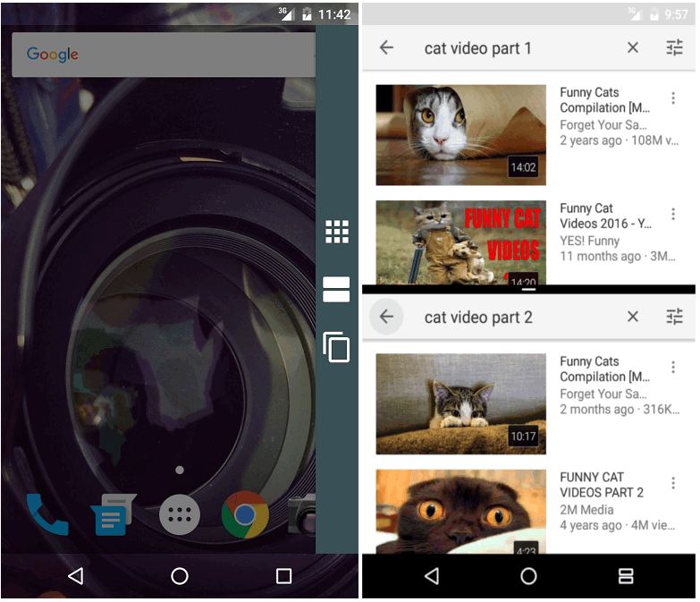700x602 pixels.
Task: Play the FUNNY CAT VIDEOS PART 2 thumbnail
Action: pos(460,512)
